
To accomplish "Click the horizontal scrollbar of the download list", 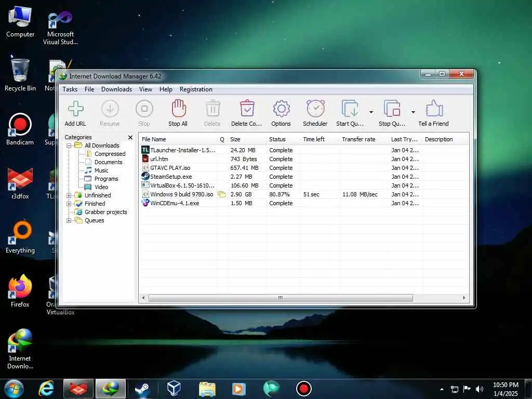I will pyautogui.click(x=281, y=298).
